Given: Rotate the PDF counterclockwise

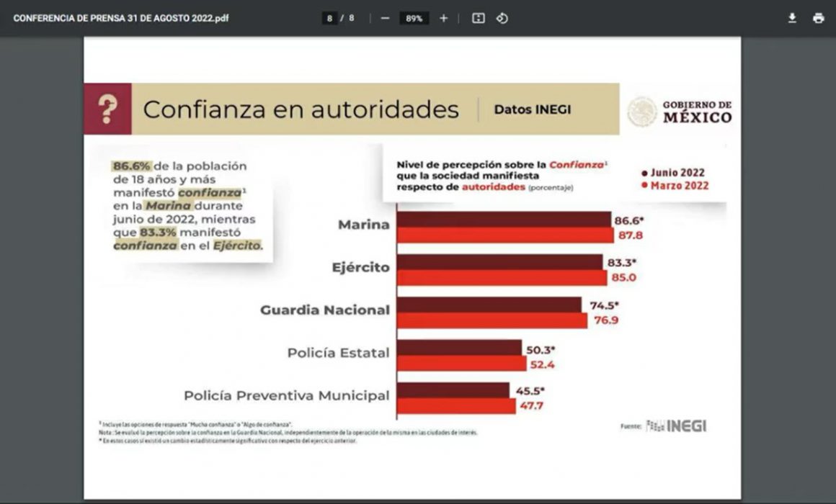Looking at the screenshot, I should [x=502, y=18].
